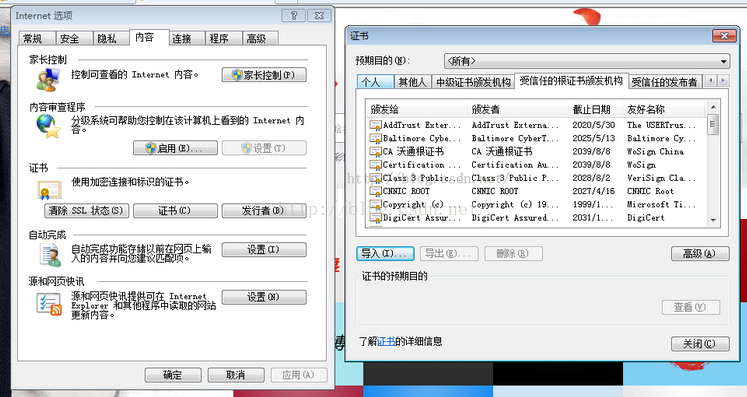Click the certificate icon beside DigiCert Assur...

pos(375,218)
